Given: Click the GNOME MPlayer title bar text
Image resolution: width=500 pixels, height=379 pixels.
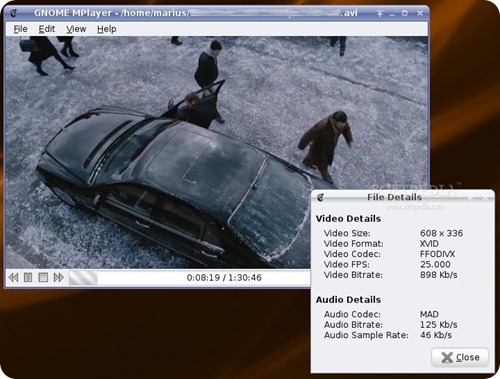Looking at the screenshot, I should pyautogui.click(x=196, y=13).
